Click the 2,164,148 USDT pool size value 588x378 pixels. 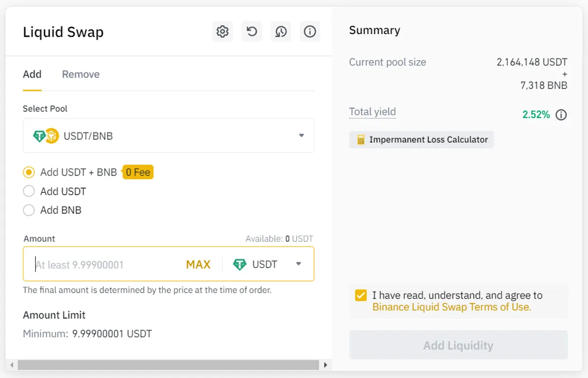click(x=532, y=62)
